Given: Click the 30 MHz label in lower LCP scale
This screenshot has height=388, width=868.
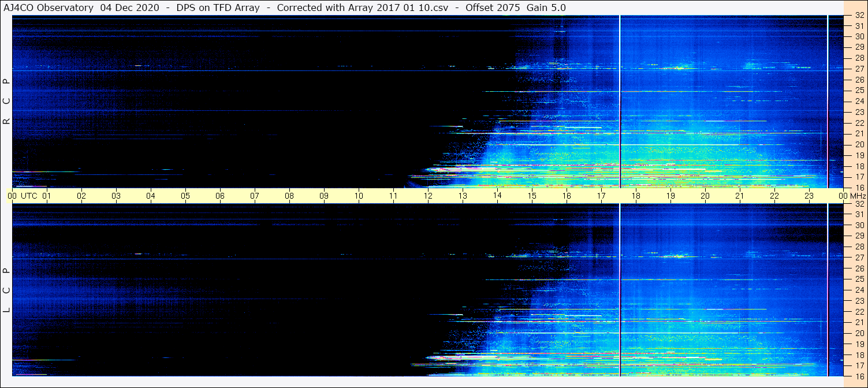Looking at the screenshot, I should tap(859, 225).
